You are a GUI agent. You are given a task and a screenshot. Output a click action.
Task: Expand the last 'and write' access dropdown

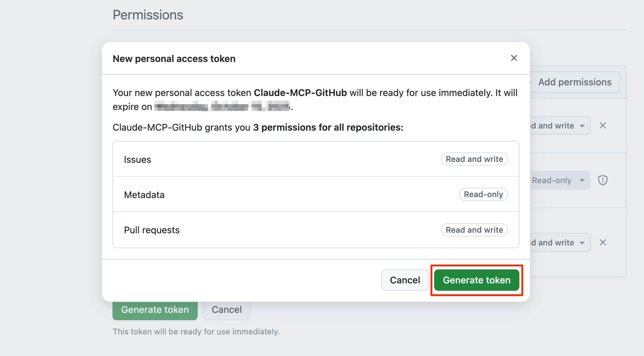559,242
